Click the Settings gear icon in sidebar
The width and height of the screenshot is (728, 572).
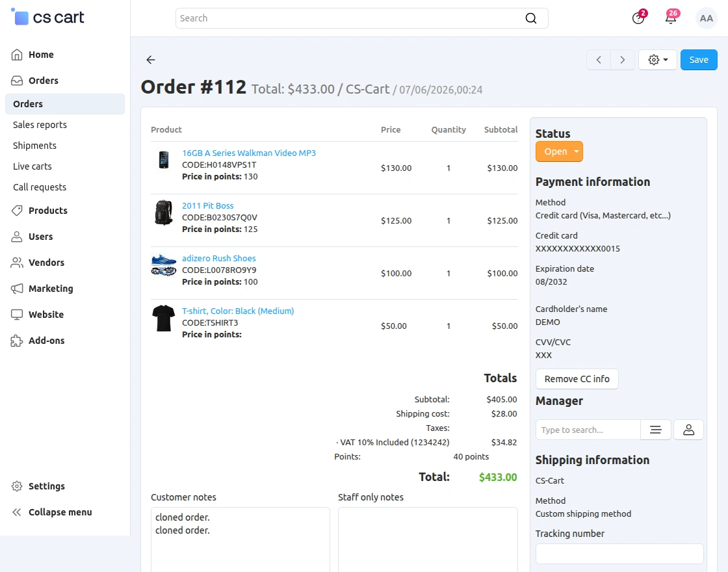pyautogui.click(x=17, y=487)
